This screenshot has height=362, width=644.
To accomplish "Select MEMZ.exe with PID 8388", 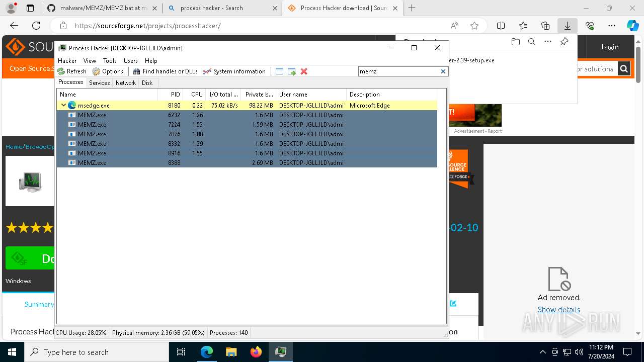I will (247, 163).
